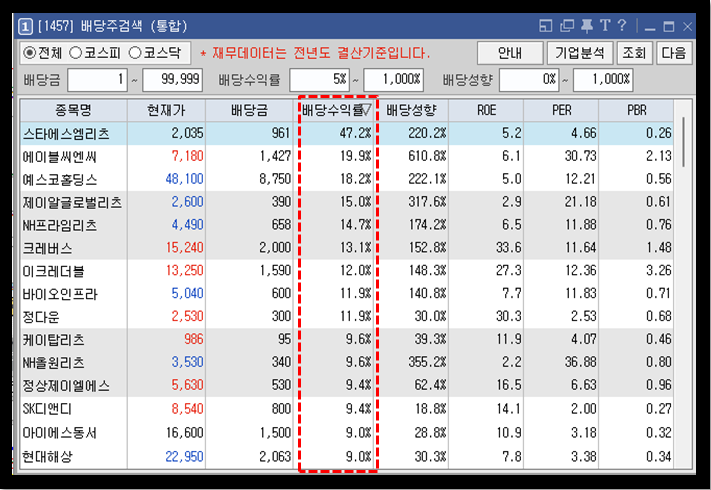This screenshot has height=490, width=711.
Task: Click the 33.6 ROE value of 크레버스
Action: [x=508, y=247]
